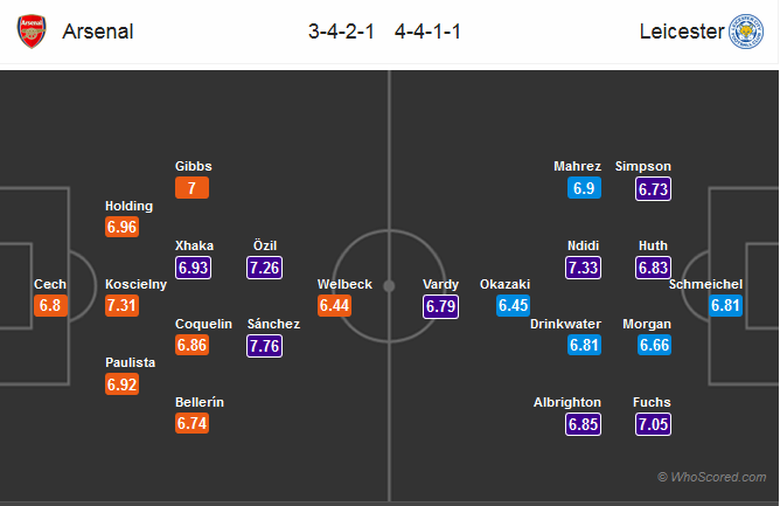The image size is (780, 506).
Task: Click Vardy's 6.79 rating badge
Action: point(441,306)
